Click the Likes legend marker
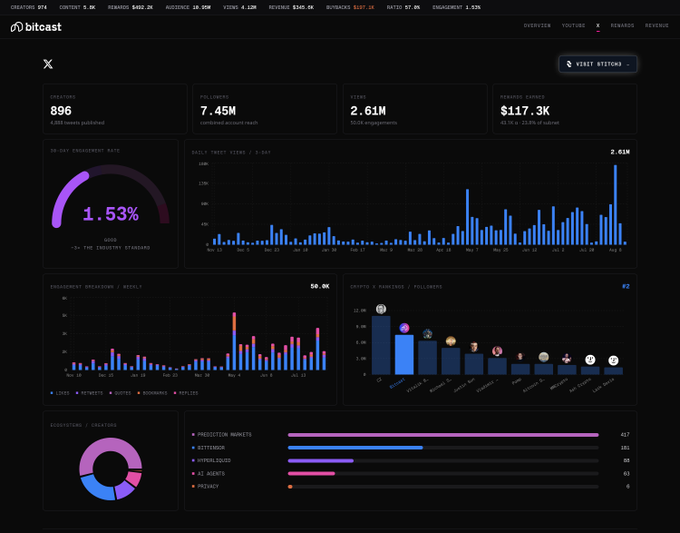680x533 pixels. tap(52, 393)
